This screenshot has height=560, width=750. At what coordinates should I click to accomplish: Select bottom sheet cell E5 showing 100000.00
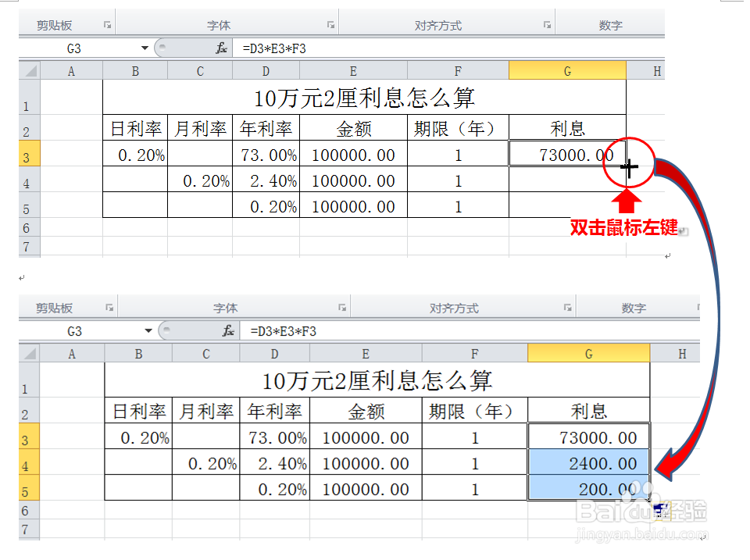tap(366, 487)
